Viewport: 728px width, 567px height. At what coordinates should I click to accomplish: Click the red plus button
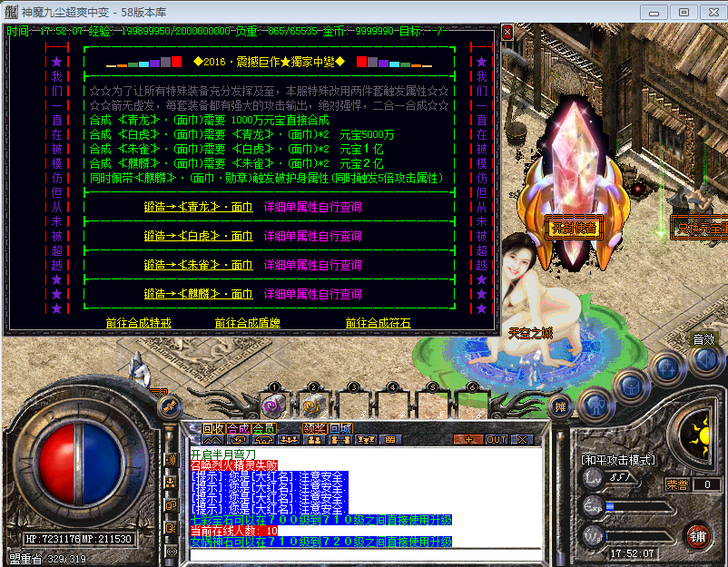(469, 439)
